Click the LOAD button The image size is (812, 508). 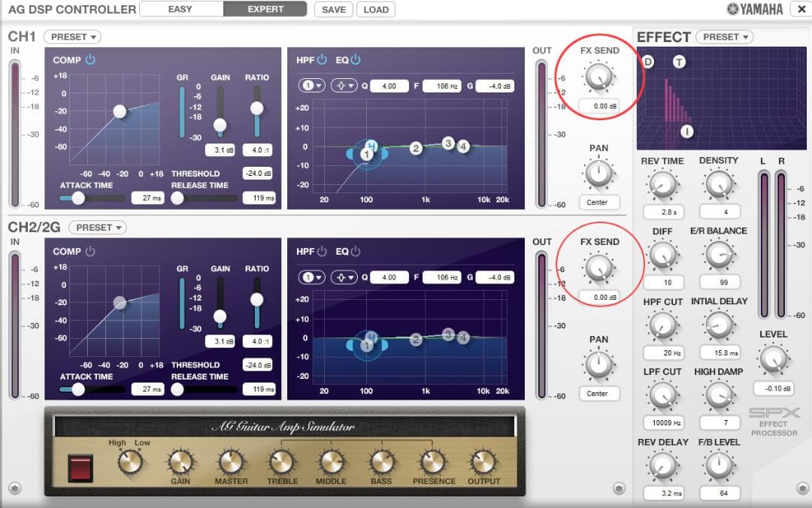click(376, 10)
